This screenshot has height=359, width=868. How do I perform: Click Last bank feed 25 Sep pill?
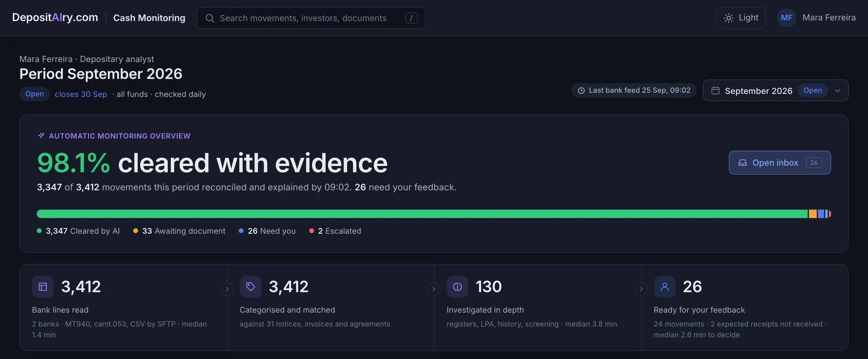(x=634, y=90)
